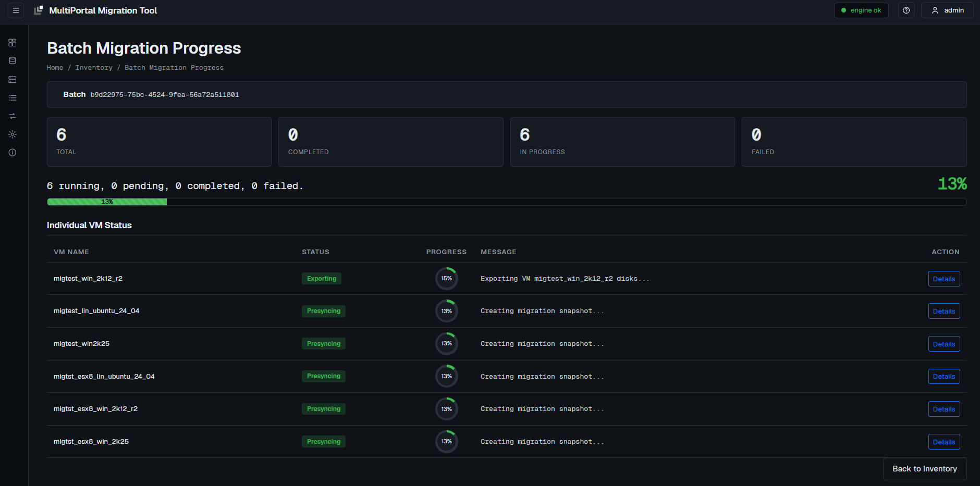Click snapshot message for migtst_esx8_win_2k25

pyautogui.click(x=542, y=442)
